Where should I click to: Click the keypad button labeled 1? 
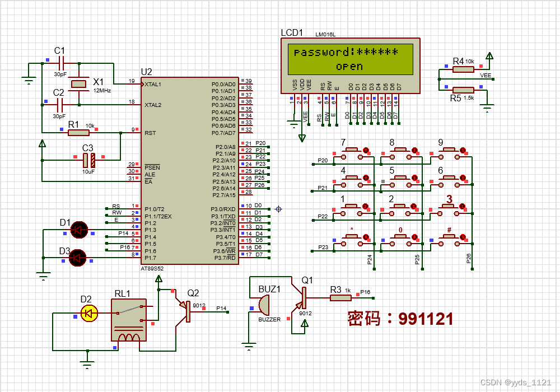[352, 209]
